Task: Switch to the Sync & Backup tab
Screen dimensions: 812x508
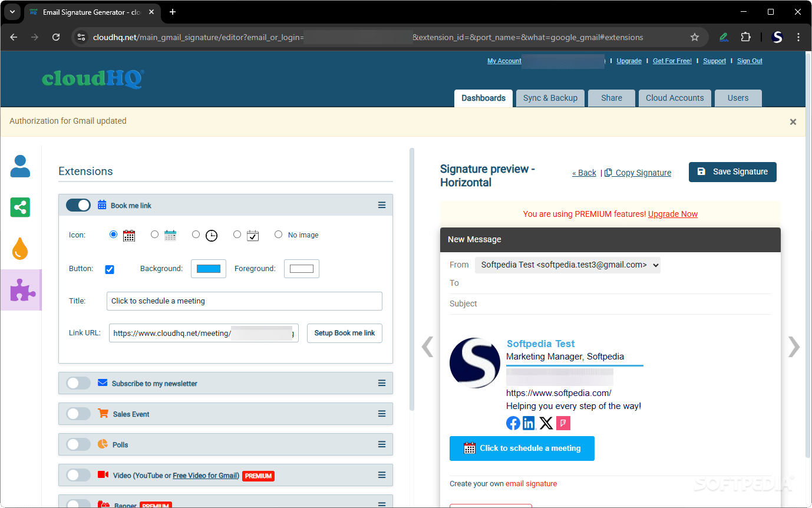Action: (x=550, y=98)
